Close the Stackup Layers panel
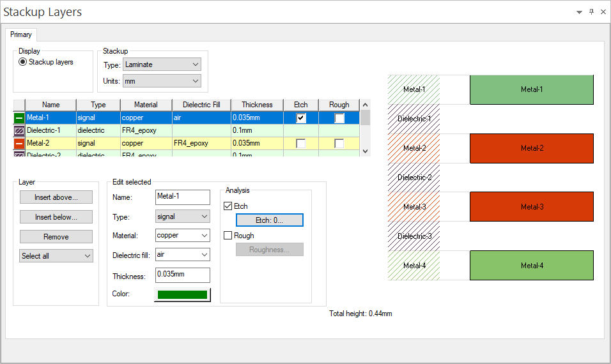The width and height of the screenshot is (611, 364). pyautogui.click(x=603, y=12)
